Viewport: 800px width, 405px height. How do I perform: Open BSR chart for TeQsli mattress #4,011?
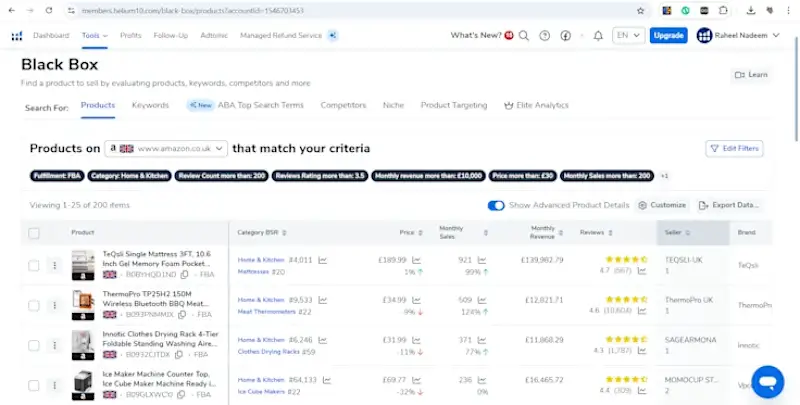(x=322, y=260)
